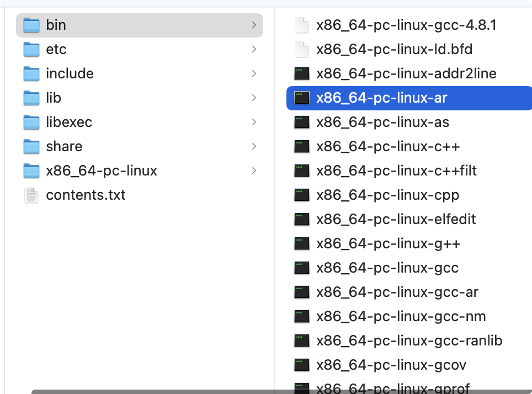
Task: Select the share folder icon
Action: tap(31, 146)
